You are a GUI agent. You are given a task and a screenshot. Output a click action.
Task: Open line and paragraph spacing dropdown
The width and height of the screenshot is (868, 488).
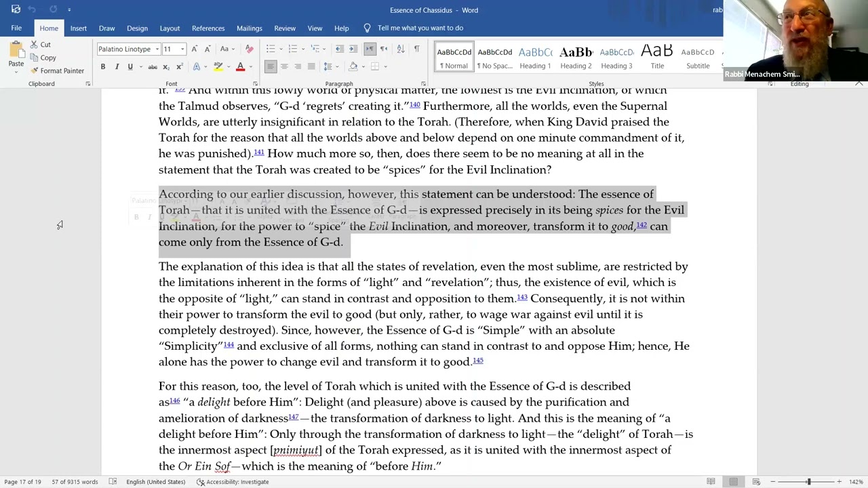(x=328, y=66)
